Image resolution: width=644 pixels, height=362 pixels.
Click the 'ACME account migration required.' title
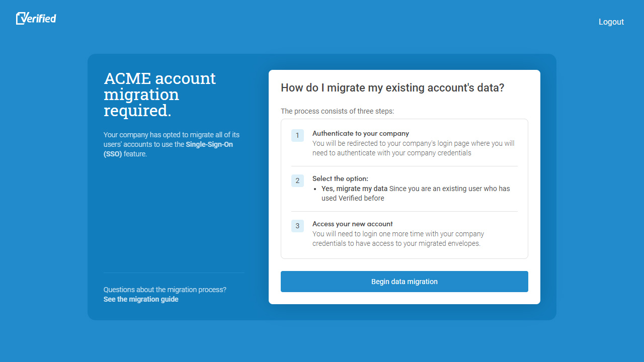coord(160,95)
